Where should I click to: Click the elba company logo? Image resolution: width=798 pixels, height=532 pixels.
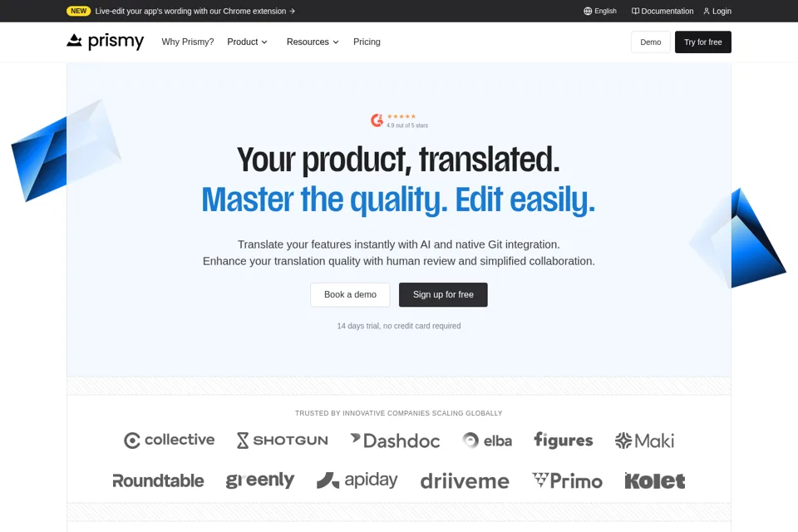click(x=487, y=441)
